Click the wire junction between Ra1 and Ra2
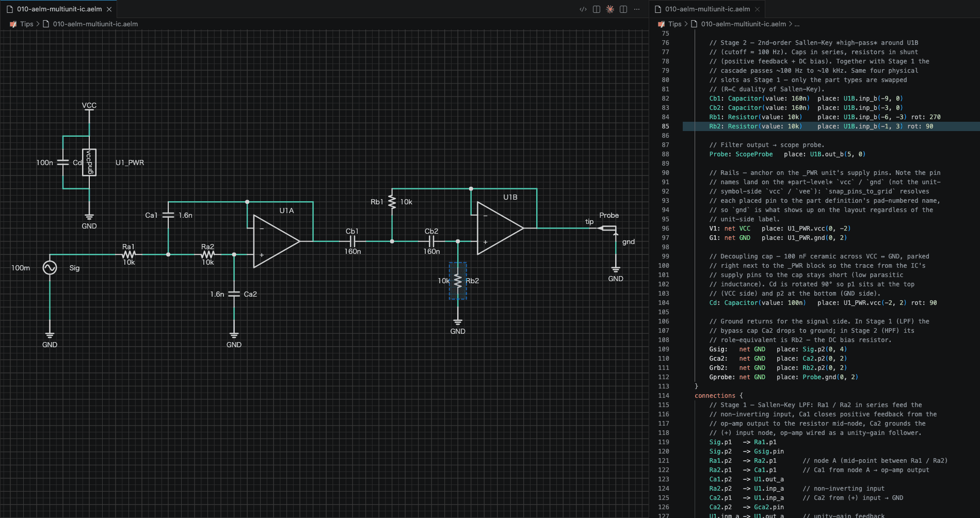Viewport: 980px width, 518px height. [x=168, y=254]
